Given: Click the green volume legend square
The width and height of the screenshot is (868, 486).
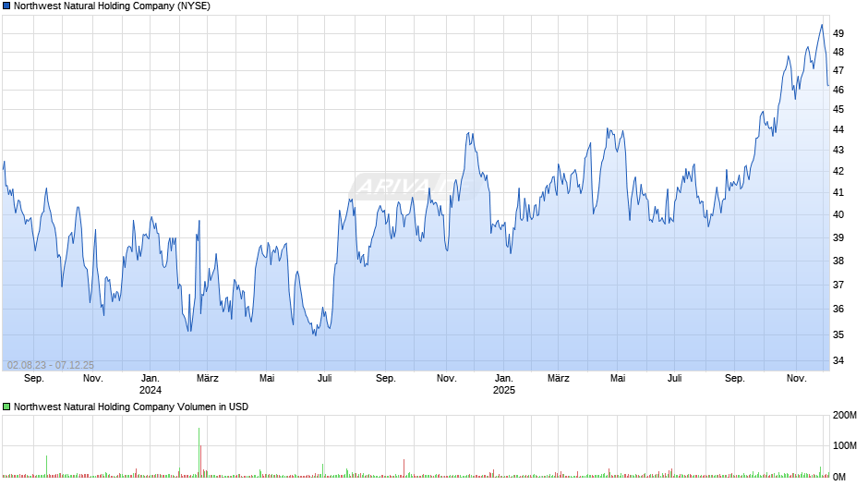Looking at the screenshot, I should click(6, 407).
